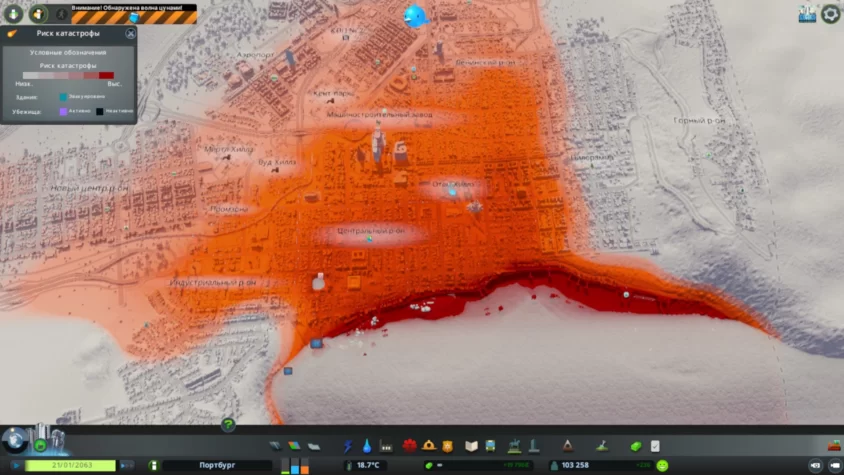The width and height of the screenshot is (844, 475).
Task: Click the emergency evacuation icon with green ring
Action: [38, 14]
